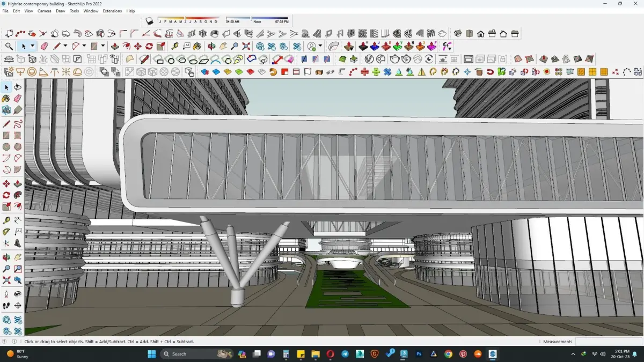Select the Look Around eye tool

[x=18, y=294]
